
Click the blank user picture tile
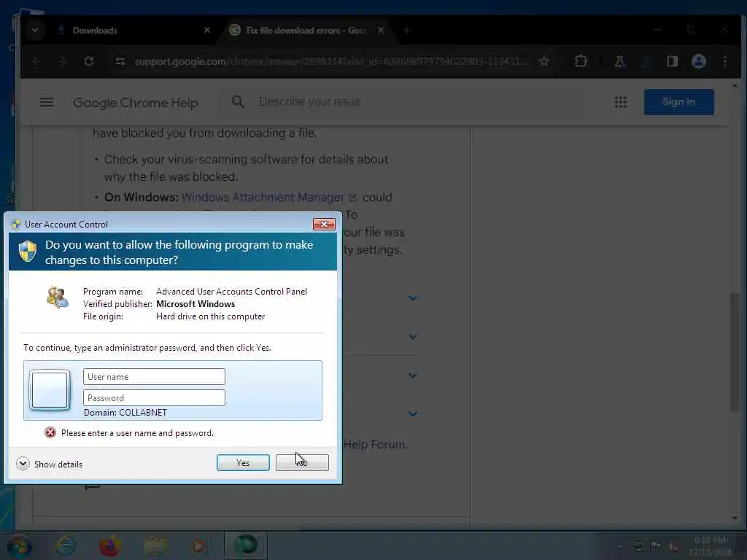click(50, 391)
